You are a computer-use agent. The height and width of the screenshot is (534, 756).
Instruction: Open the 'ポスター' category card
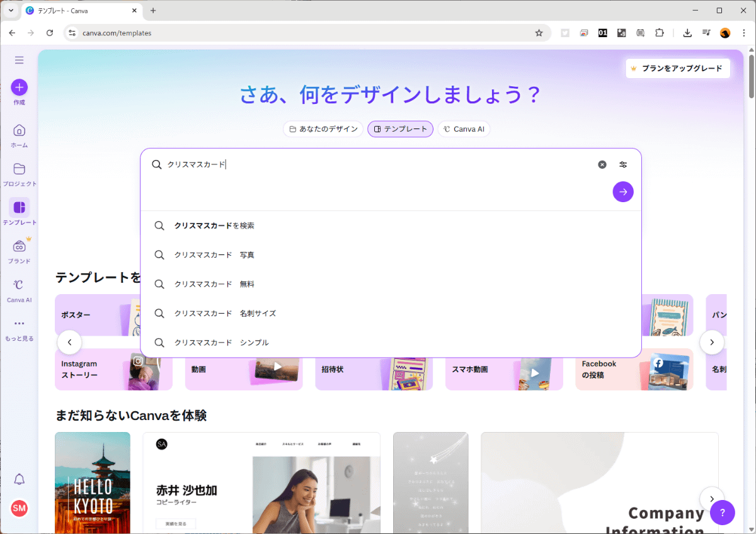pyautogui.click(x=98, y=315)
